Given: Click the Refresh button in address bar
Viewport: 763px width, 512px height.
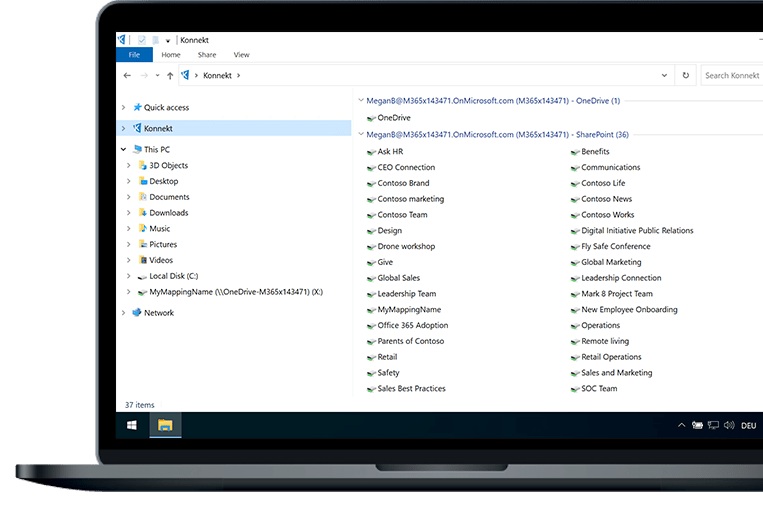Looking at the screenshot, I should tap(685, 75).
